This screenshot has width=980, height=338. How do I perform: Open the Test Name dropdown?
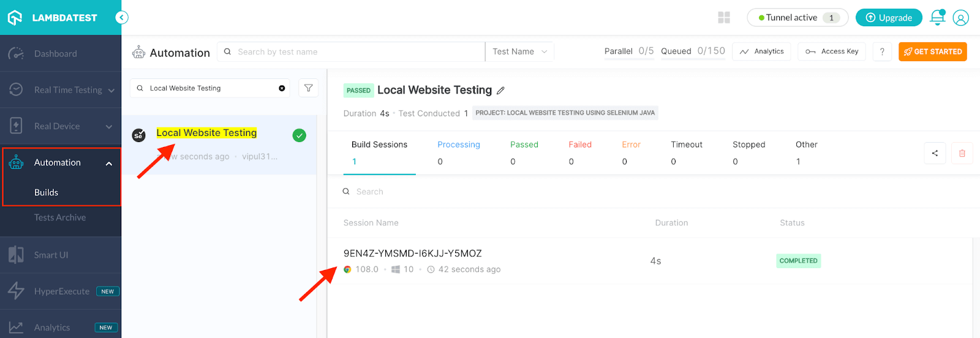[x=519, y=51]
